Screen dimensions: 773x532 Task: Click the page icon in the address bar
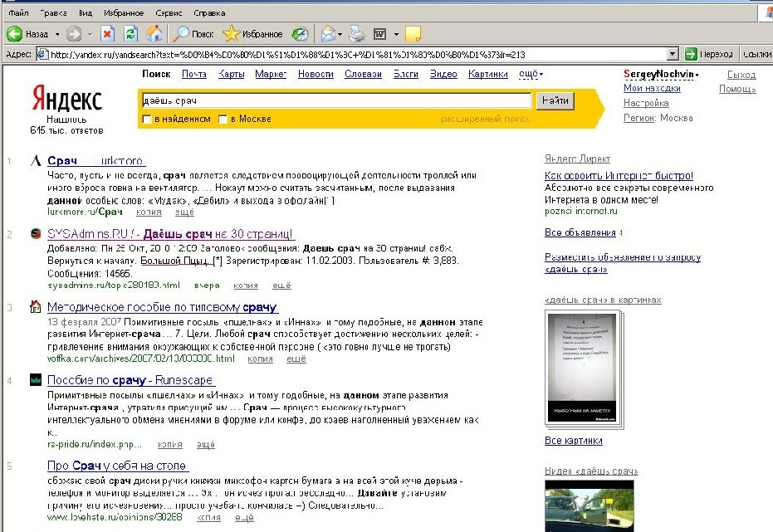tap(43, 54)
